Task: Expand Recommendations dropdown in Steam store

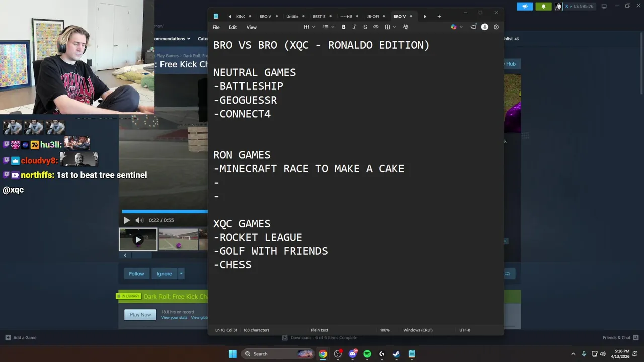Action: click(173, 39)
